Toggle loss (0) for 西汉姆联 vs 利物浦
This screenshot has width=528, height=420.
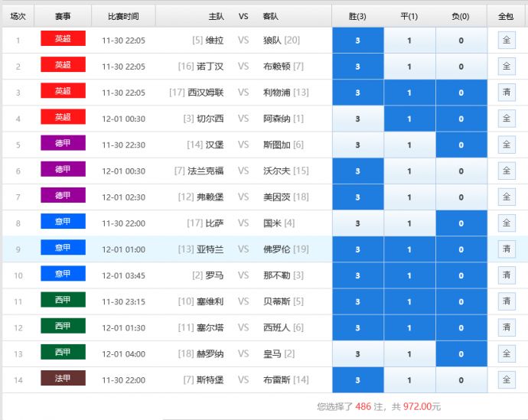pyautogui.click(x=461, y=93)
